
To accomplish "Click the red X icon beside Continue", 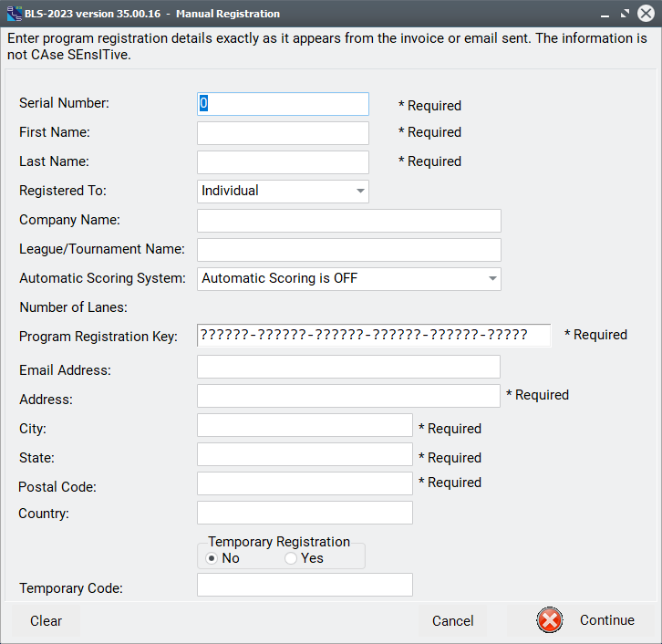I will [x=549, y=620].
